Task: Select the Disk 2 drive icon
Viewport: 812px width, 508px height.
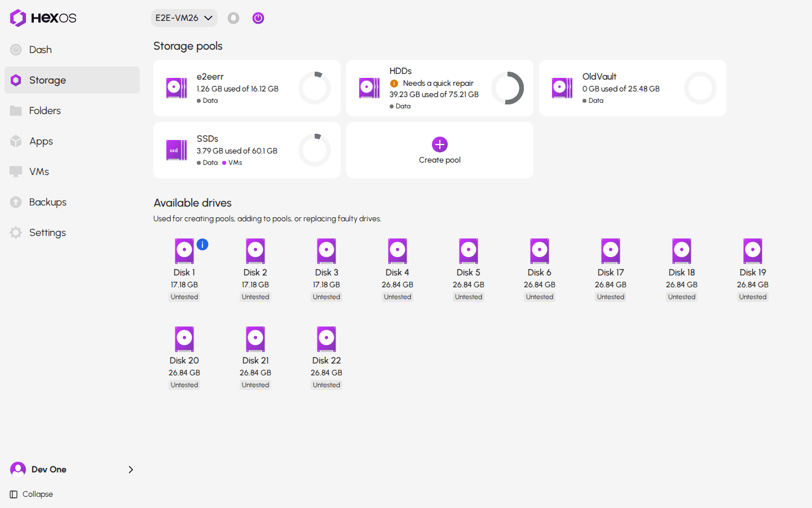Action: coord(255,251)
